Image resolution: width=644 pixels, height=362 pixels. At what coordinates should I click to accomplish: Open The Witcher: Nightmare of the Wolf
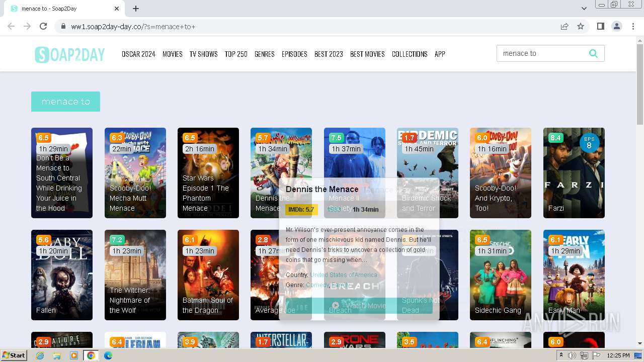[x=135, y=275]
